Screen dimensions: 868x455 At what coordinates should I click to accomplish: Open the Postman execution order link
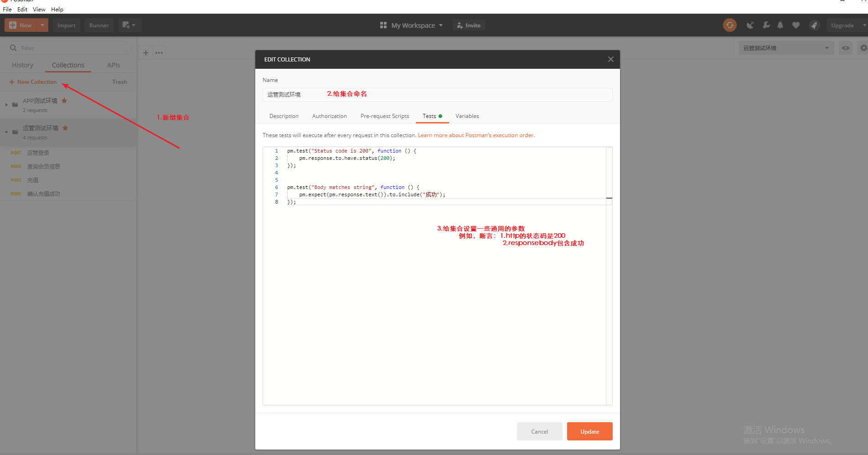tap(476, 135)
